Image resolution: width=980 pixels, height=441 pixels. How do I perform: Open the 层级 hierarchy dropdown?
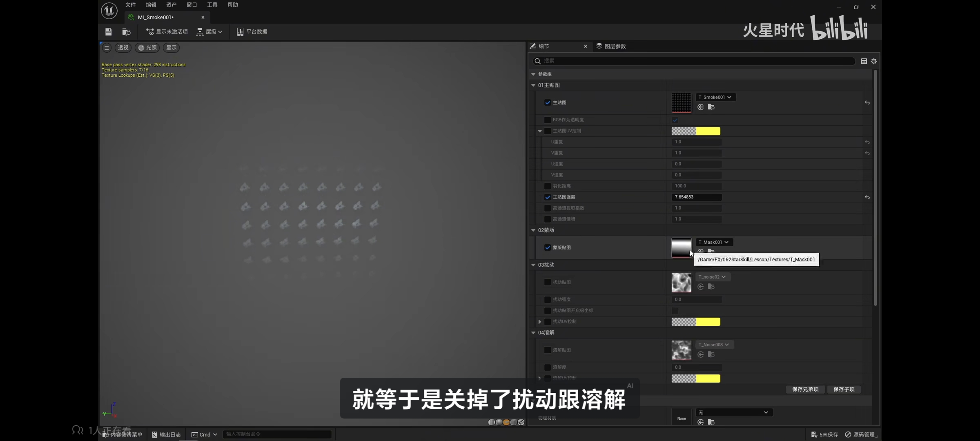[210, 31]
